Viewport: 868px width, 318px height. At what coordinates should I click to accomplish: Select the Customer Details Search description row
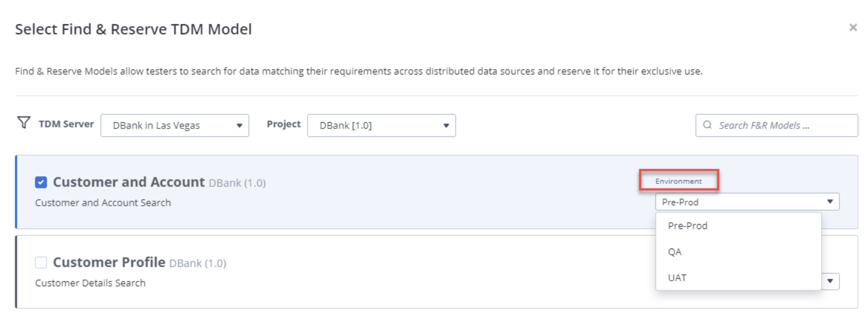pos(90,283)
